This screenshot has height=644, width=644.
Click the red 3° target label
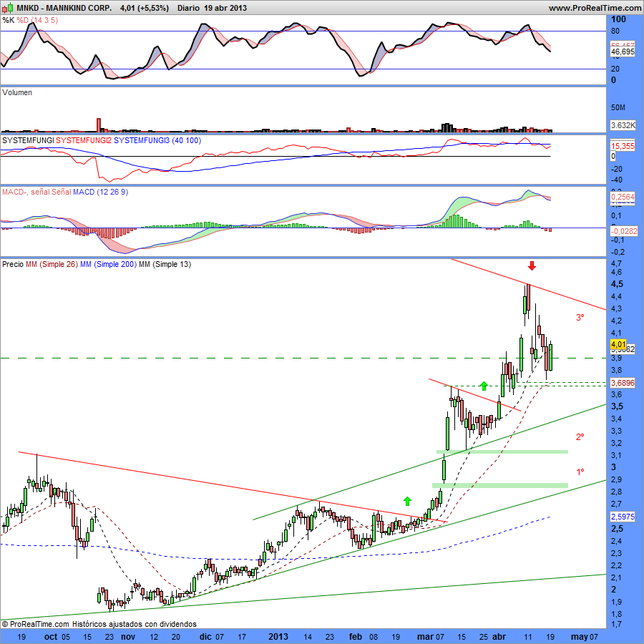(x=580, y=317)
